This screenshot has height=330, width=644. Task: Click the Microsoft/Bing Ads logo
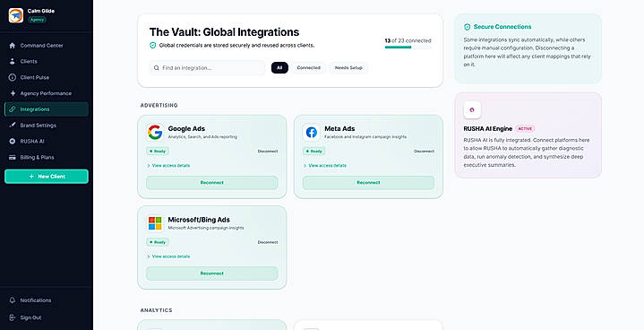[155, 223]
